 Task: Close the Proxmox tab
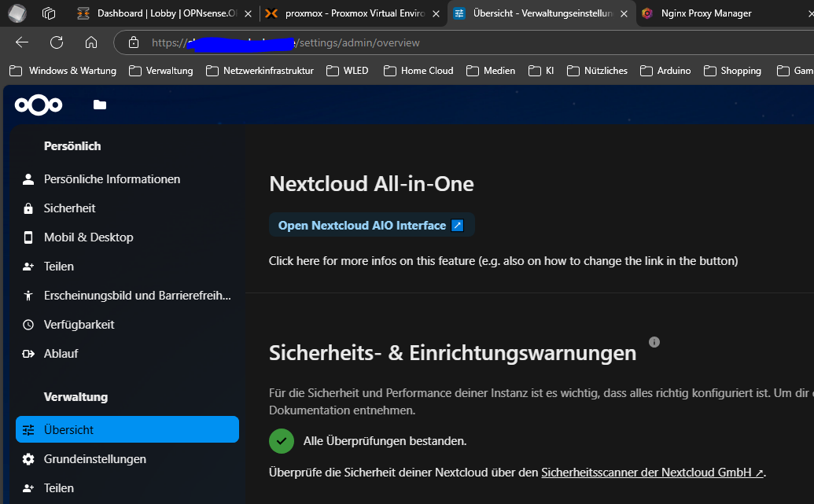coord(436,13)
